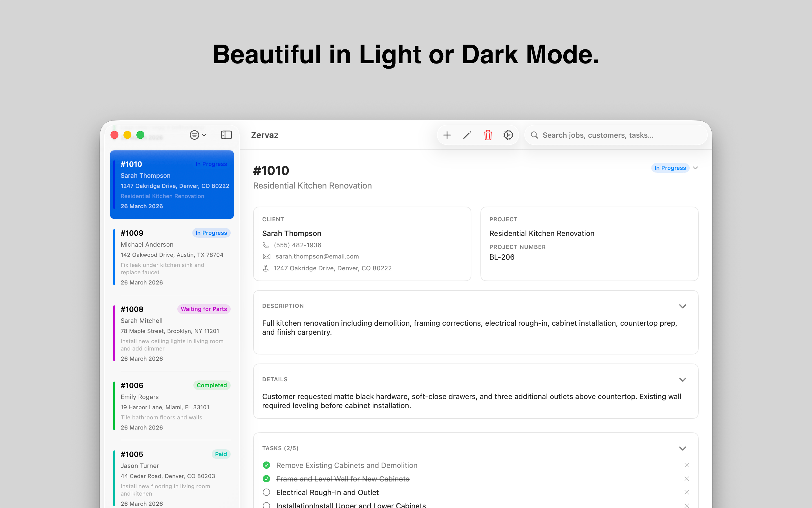Select job #1010 Sarah Thompson in list
Screen dimensions: 812x508
pos(172,185)
